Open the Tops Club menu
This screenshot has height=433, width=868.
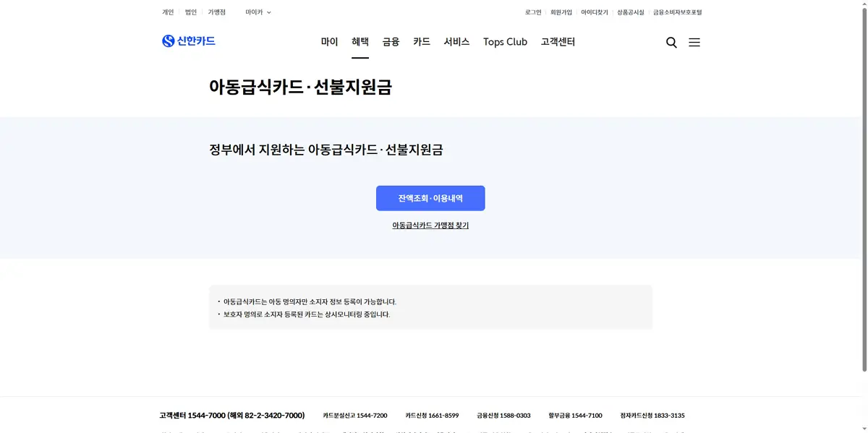pos(505,42)
